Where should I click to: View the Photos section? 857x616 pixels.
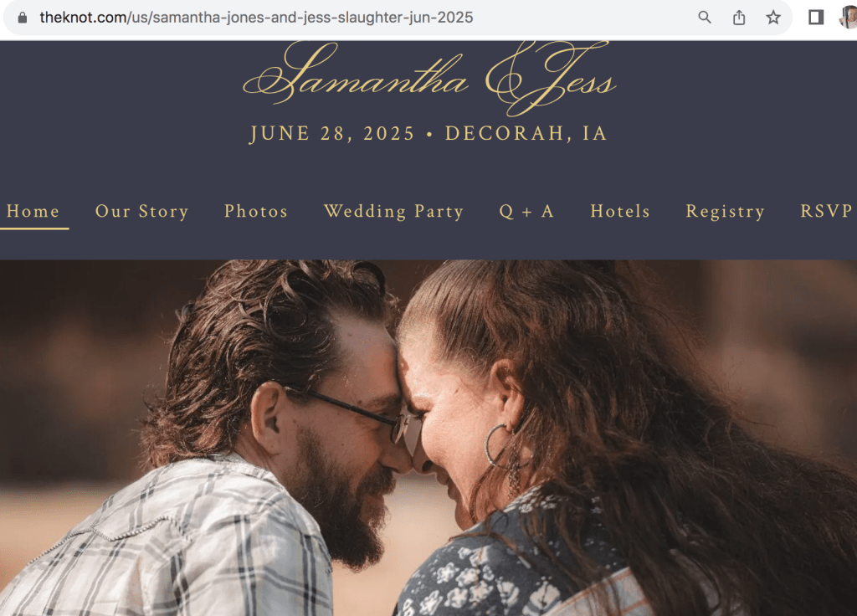click(256, 211)
